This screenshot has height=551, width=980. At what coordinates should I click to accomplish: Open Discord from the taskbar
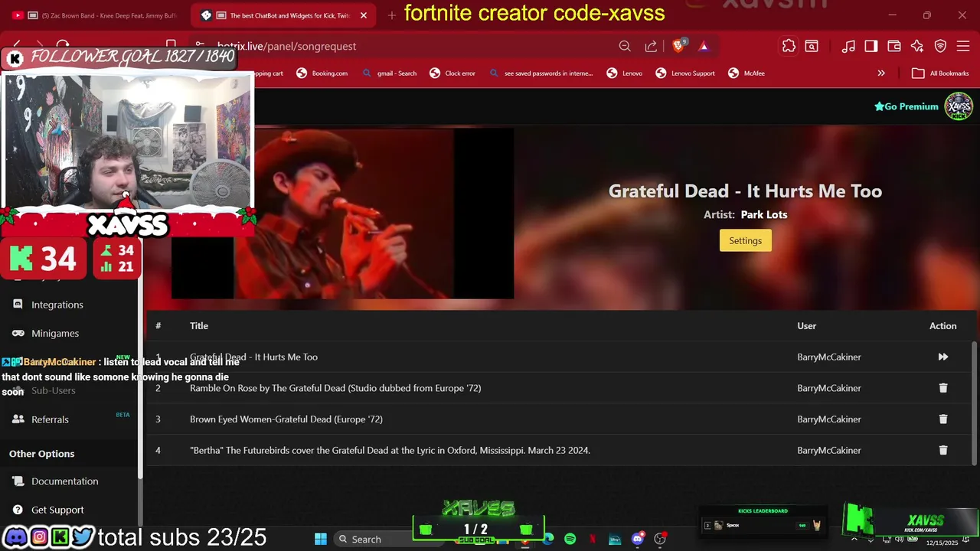pos(637,539)
